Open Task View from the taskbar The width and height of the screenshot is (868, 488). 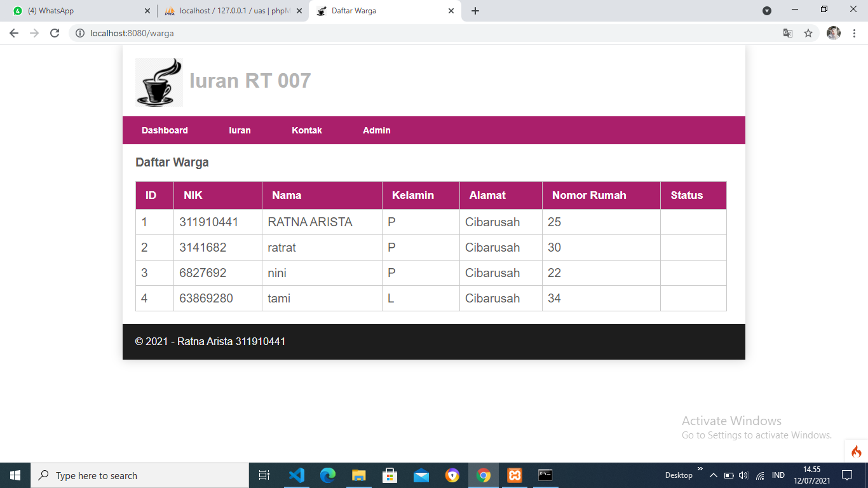pos(264,475)
